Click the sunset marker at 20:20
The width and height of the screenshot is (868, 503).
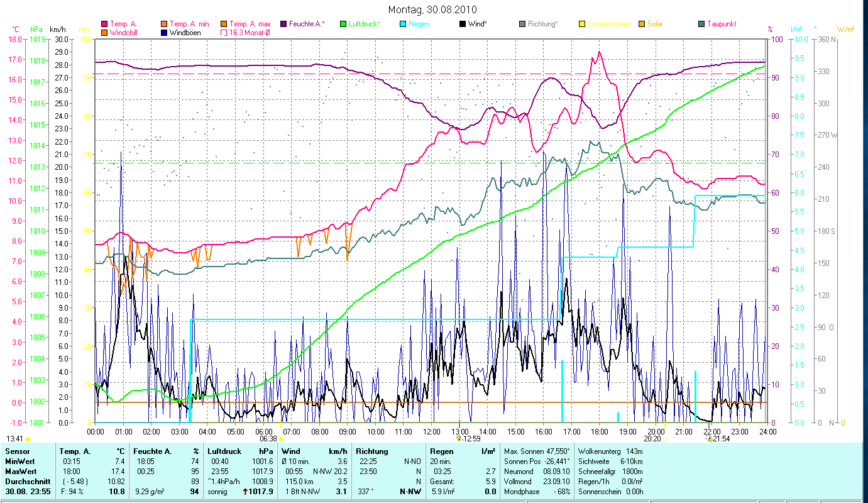665,439
